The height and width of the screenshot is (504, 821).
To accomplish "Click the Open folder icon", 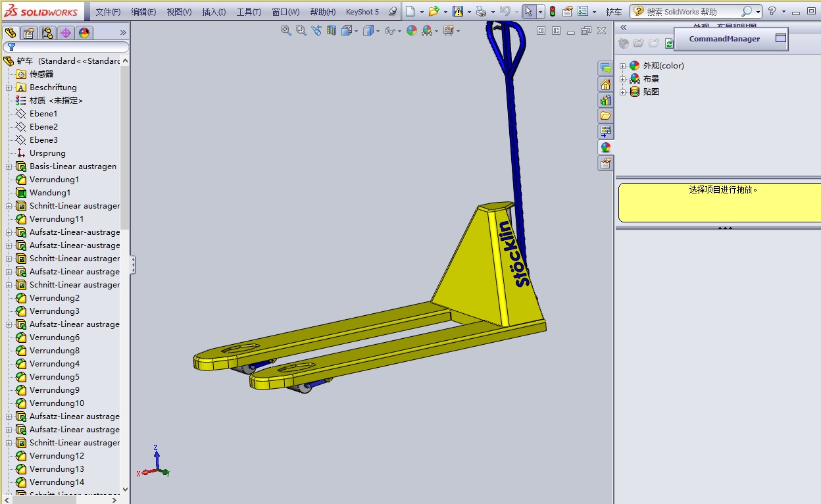I will (x=433, y=11).
